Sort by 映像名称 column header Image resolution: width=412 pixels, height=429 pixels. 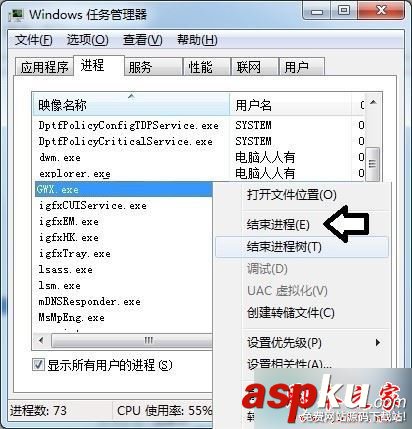(131, 105)
